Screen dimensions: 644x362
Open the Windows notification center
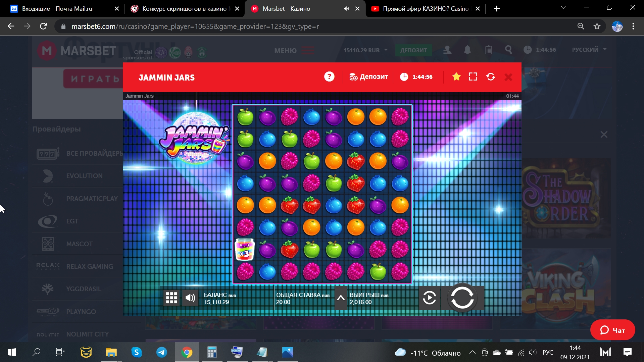click(x=627, y=352)
